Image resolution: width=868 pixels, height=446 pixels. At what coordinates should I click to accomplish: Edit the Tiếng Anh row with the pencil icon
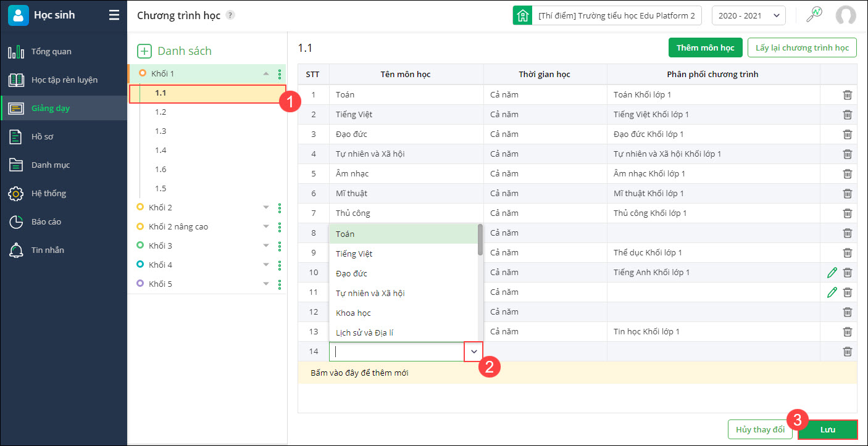click(x=832, y=273)
